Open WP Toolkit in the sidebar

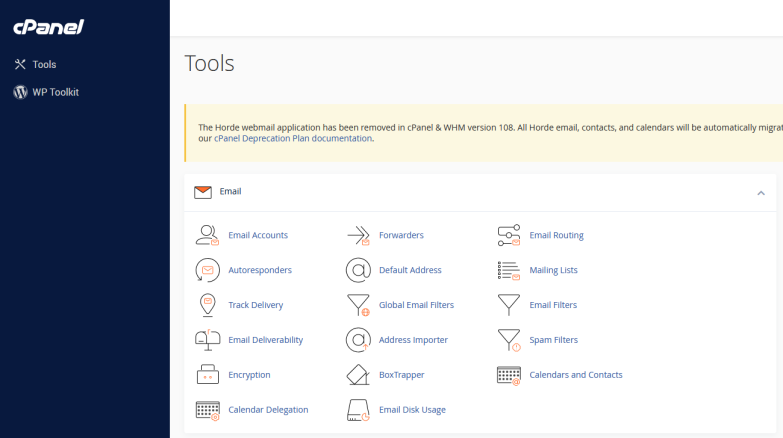coord(55,92)
